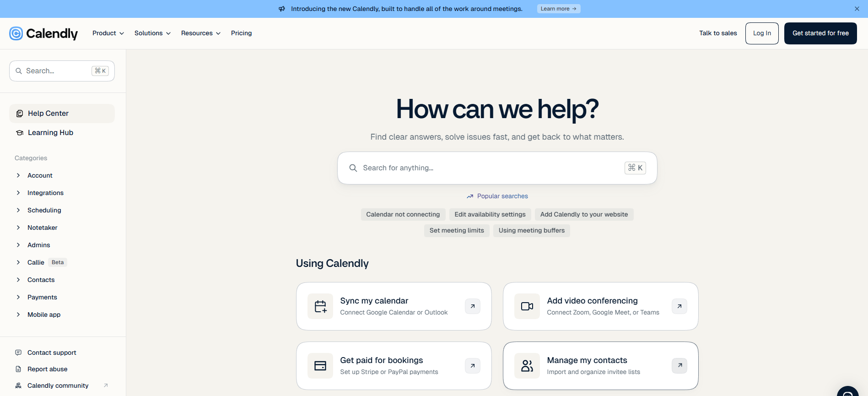
Task: Open the Solutions dropdown menu
Action: pyautogui.click(x=152, y=33)
